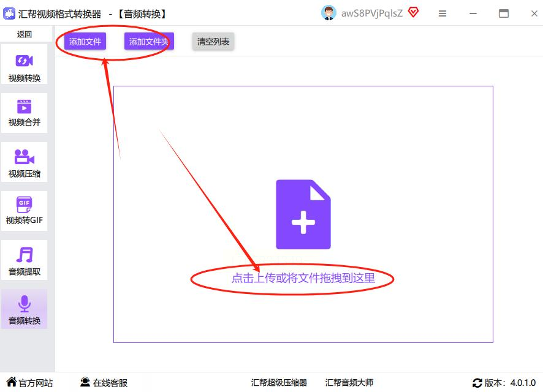This screenshot has height=392, width=543.
Task: Click the 添加文件 add file button
Action: pos(85,42)
